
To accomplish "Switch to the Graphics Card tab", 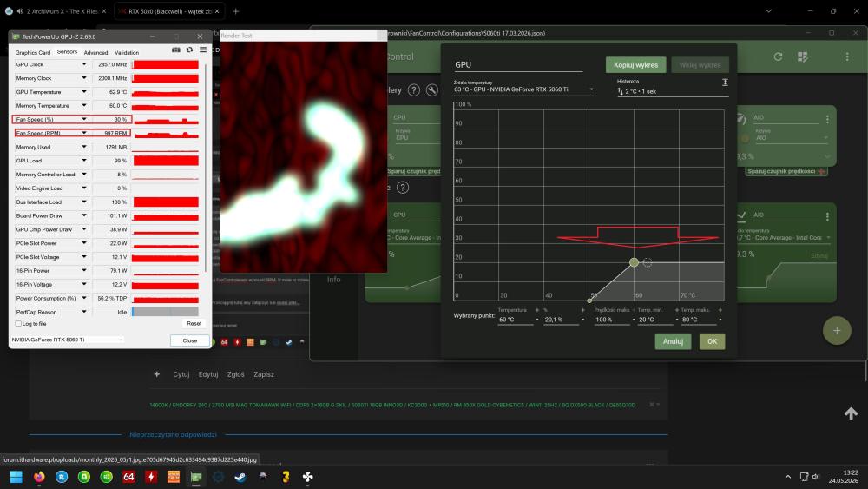I will (x=33, y=53).
